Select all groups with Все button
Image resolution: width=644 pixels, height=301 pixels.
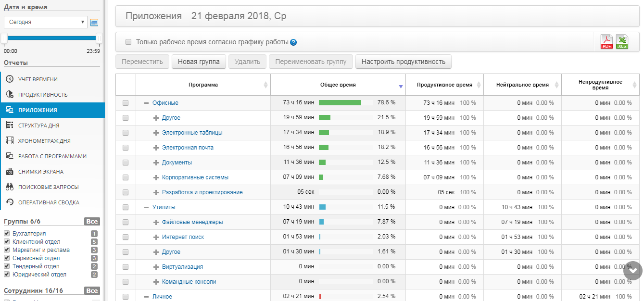92,222
